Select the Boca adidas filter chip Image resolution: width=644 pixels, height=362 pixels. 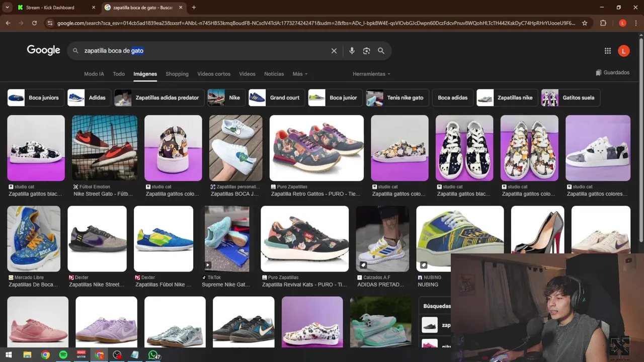(452, 98)
